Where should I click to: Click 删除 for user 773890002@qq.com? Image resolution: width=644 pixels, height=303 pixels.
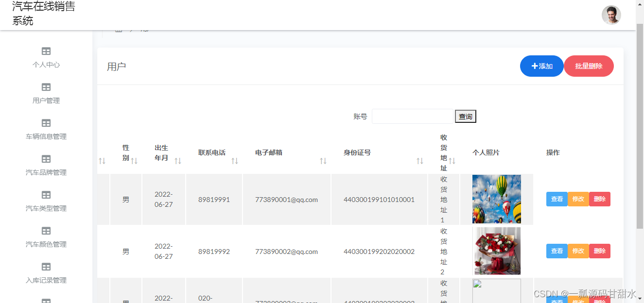tap(600, 251)
